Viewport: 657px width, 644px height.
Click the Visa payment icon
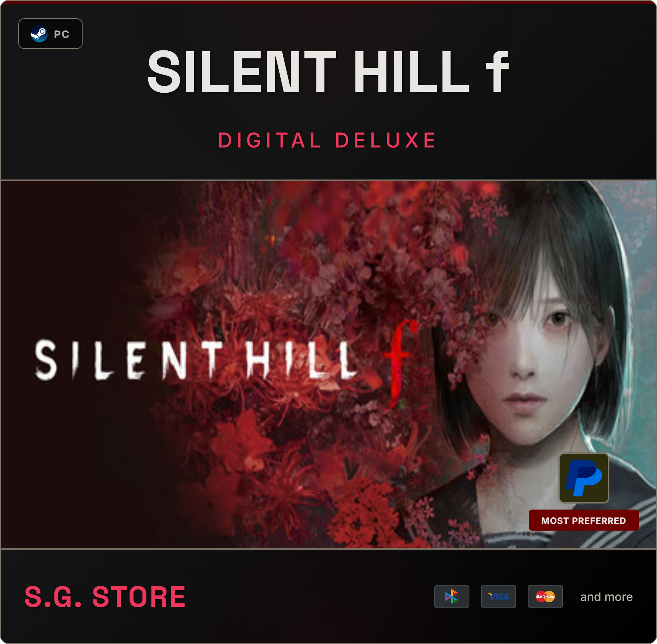click(498, 597)
